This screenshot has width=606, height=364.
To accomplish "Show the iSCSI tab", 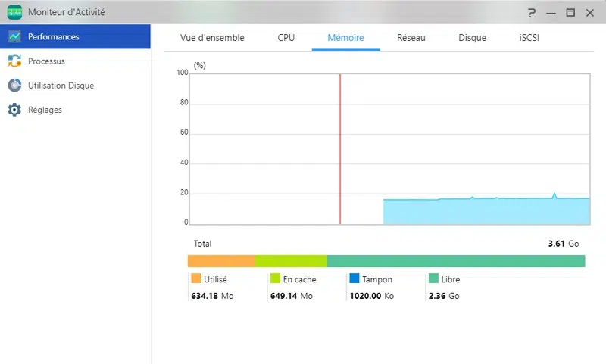I will [x=529, y=38].
